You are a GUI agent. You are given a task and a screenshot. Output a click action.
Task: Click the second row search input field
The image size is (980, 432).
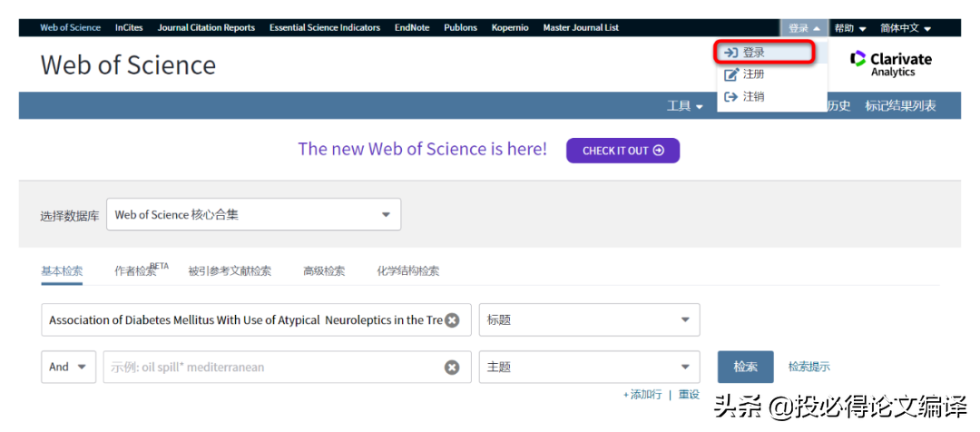coord(272,368)
